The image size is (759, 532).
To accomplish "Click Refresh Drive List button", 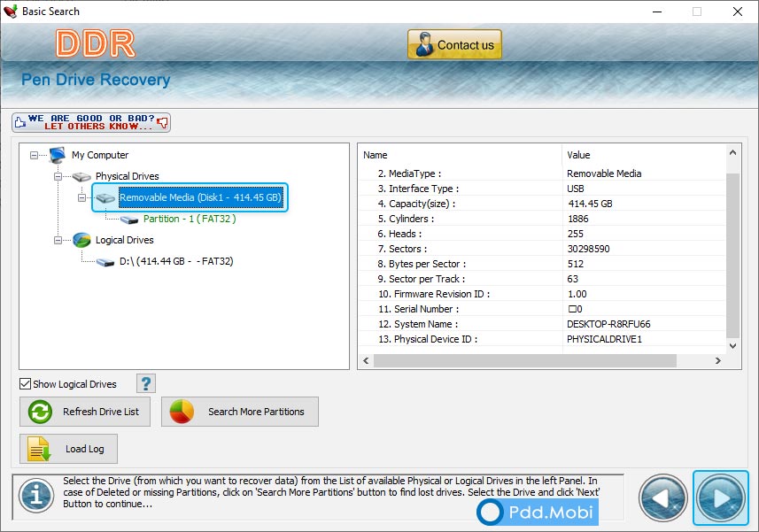I will pyautogui.click(x=85, y=412).
